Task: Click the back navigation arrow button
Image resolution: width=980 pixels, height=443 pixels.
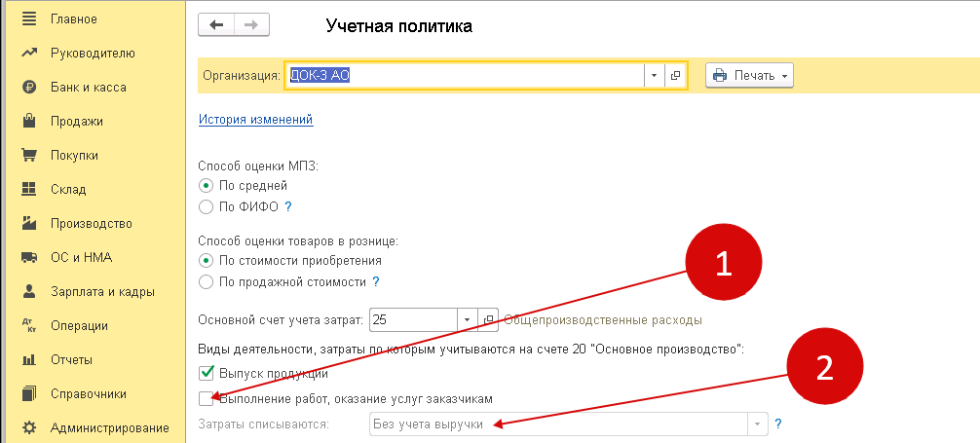Action: (x=216, y=26)
